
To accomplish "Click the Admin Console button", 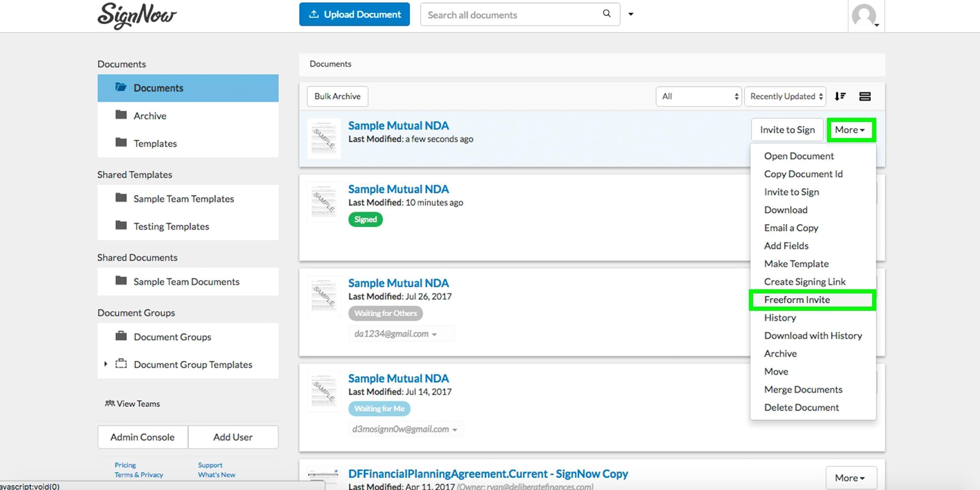I will point(143,437).
